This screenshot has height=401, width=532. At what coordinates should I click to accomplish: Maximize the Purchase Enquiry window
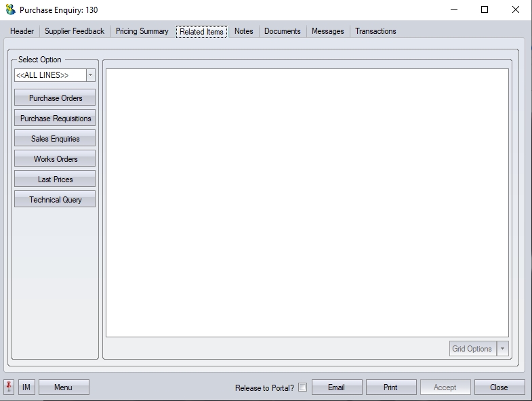[x=485, y=9]
